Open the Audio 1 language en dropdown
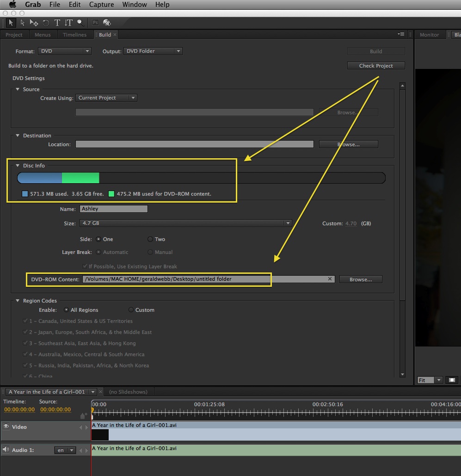This screenshot has height=476, width=461. click(65, 450)
